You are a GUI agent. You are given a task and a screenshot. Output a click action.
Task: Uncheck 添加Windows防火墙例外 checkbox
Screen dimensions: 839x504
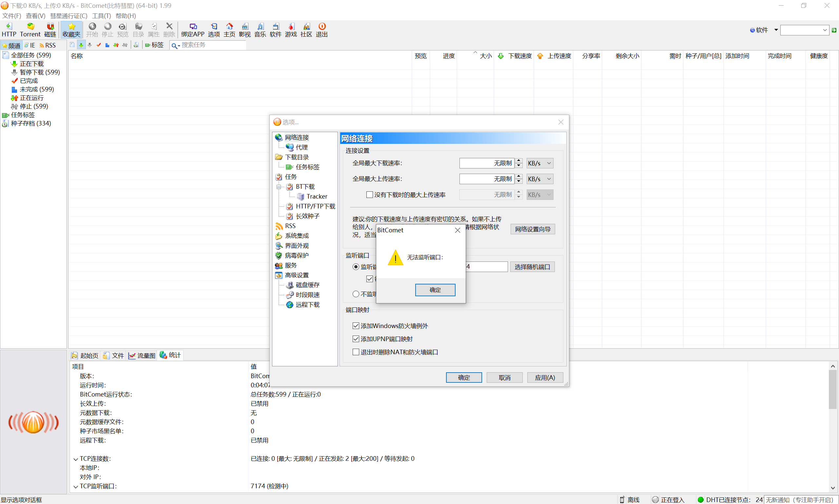pyautogui.click(x=356, y=326)
